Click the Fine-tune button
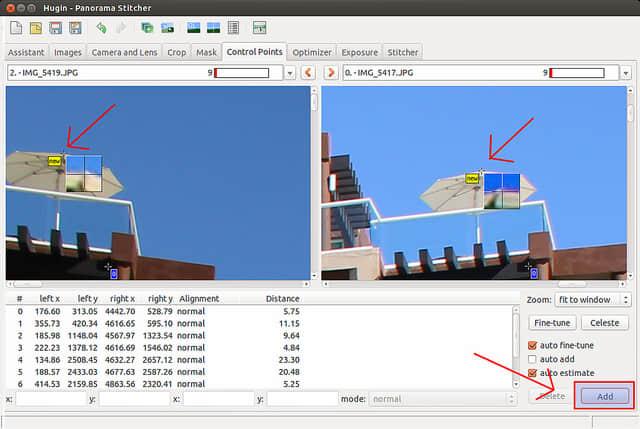The image size is (640, 429). pos(551,323)
